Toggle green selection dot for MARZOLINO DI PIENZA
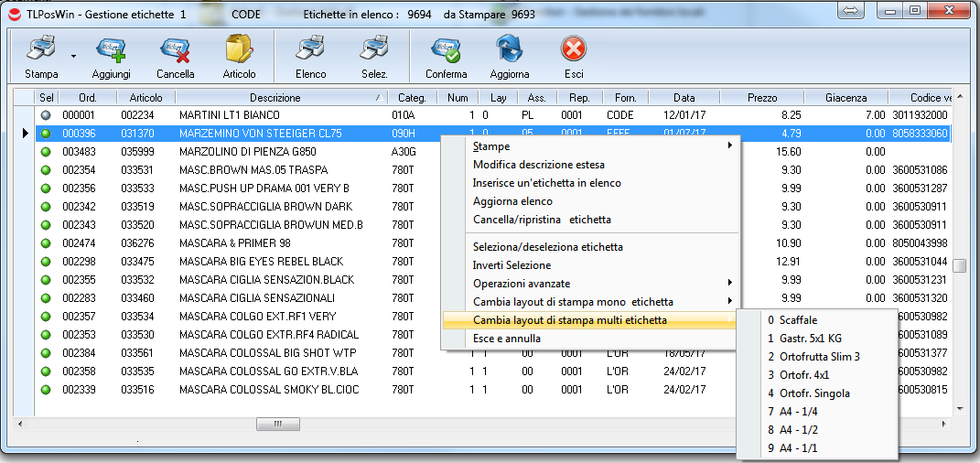Viewport: 980px width, 463px height. point(47,152)
